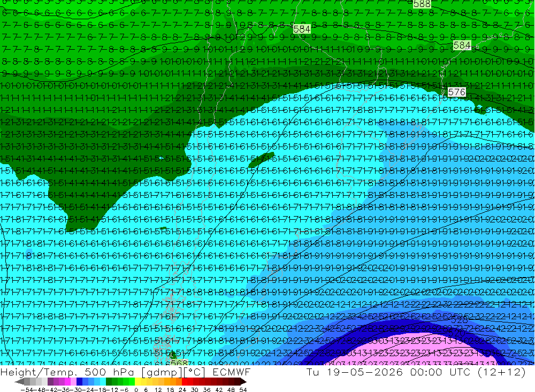Click the '0' colorbar scale label
Image resolution: width=535 pixels, height=392 pixels.
pos(136,390)
